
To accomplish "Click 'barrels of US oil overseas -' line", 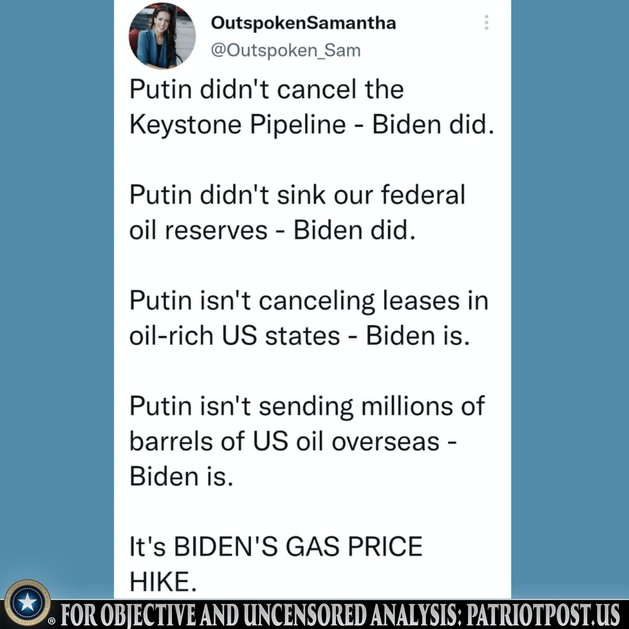I will 293,441.
